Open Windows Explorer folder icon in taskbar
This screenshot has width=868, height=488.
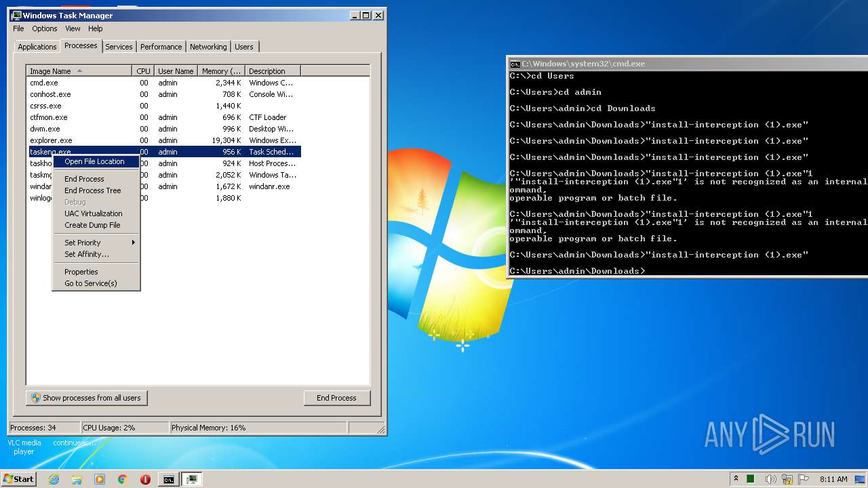(x=77, y=479)
